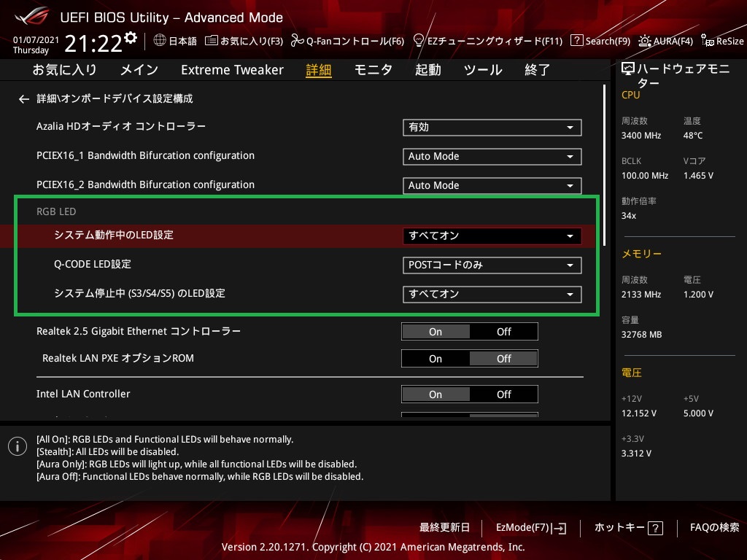Open PCIEX16_1 Bandwidth Bifurcation dropdown

(x=492, y=157)
